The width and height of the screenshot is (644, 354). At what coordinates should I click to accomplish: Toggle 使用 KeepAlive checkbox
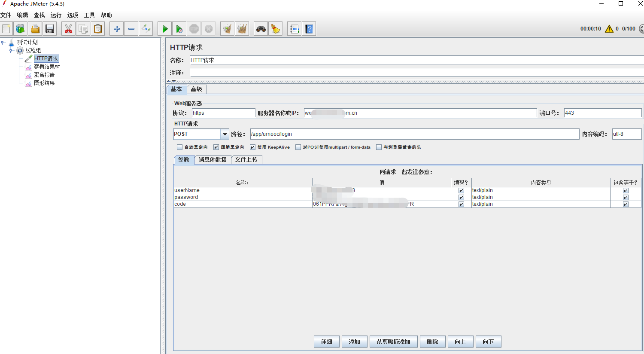(x=253, y=147)
